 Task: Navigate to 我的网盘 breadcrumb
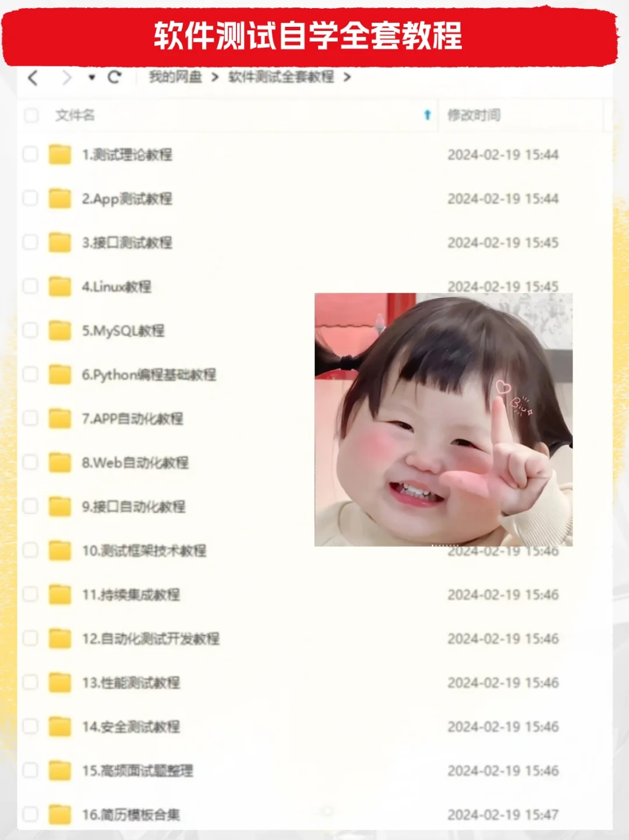pyautogui.click(x=175, y=77)
